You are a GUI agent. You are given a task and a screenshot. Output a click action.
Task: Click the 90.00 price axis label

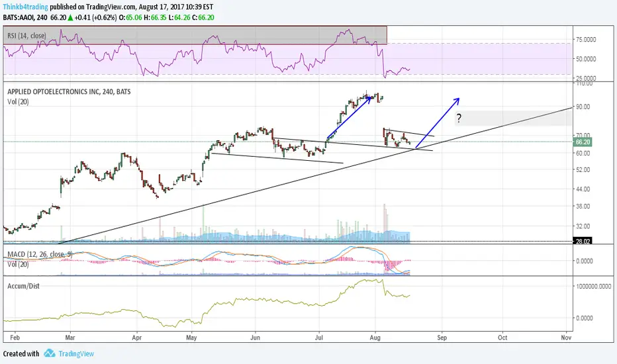[583, 107]
